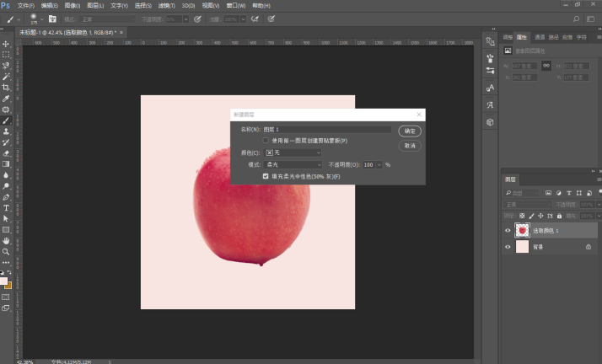Open the 图像(I) menu
Viewport: 602px width, 364px height.
[x=73, y=6]
